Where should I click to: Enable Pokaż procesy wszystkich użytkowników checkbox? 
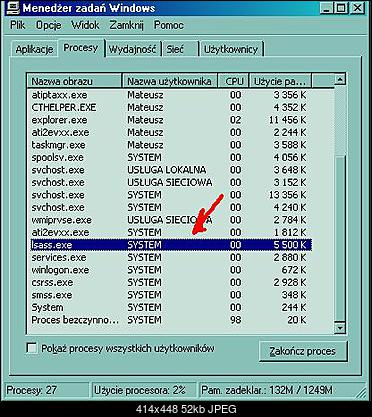tap(32, 349)
